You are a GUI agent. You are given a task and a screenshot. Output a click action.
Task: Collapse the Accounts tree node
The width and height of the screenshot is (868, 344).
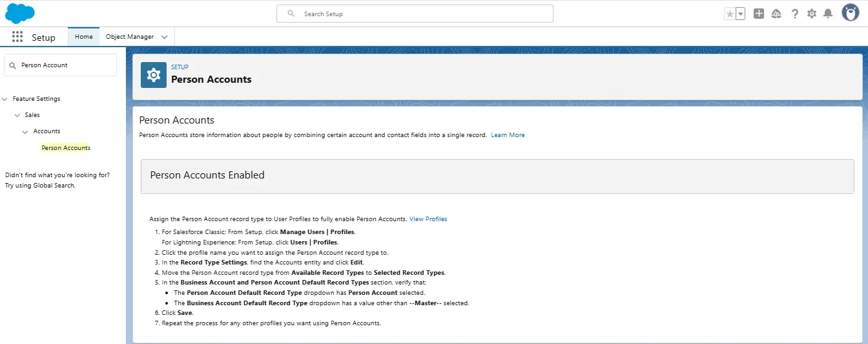[25, 131]
